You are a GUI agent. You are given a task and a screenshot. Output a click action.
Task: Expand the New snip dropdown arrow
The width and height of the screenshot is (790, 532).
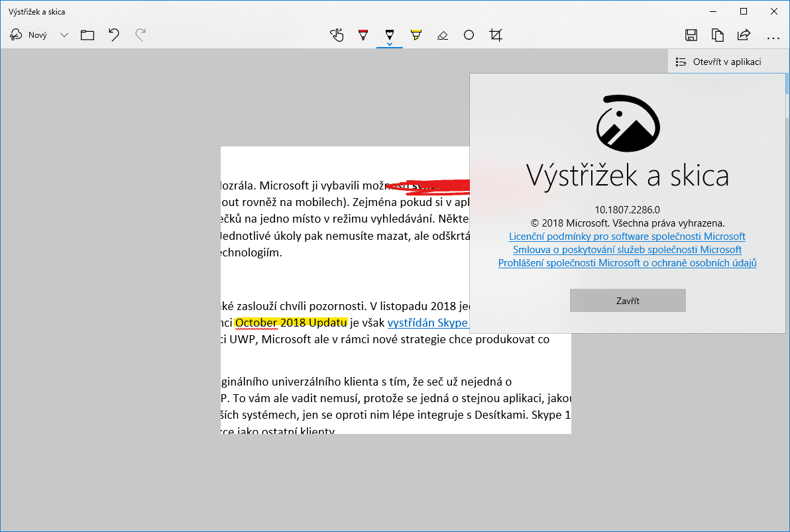[64, 34]
